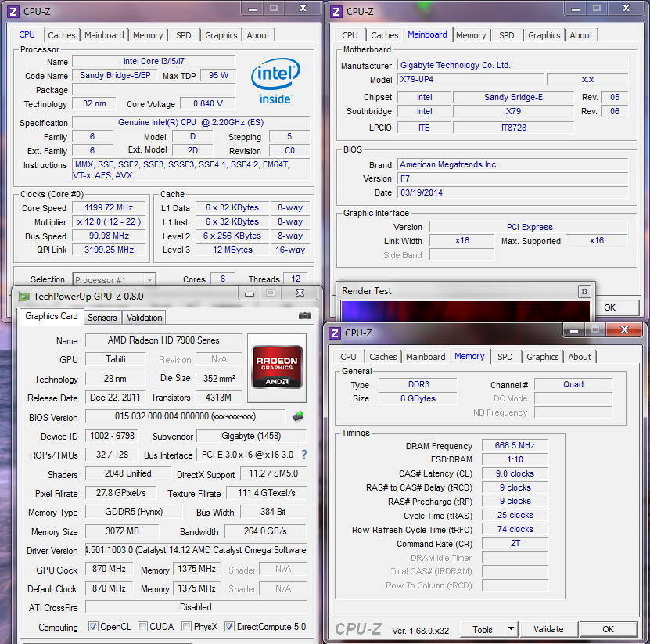Close the CPU-Z Memory window
The width and height of the screenshot is (650, 644).
[x=624, y=329]
